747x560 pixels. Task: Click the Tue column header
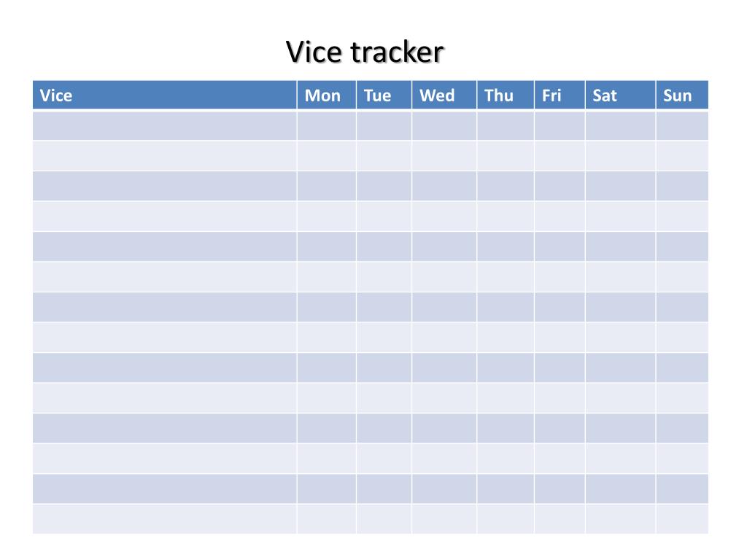point(384,96)
